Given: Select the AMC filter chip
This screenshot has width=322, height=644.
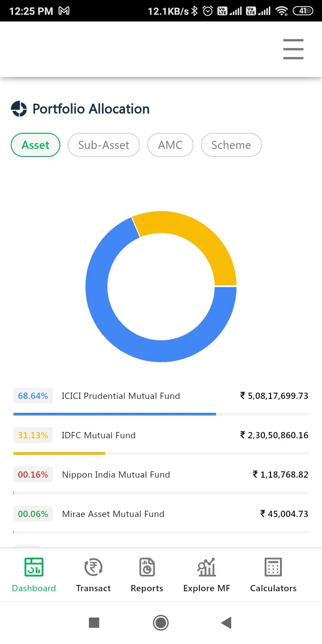Looking at the screenshot, I should (x=170, y=145).
